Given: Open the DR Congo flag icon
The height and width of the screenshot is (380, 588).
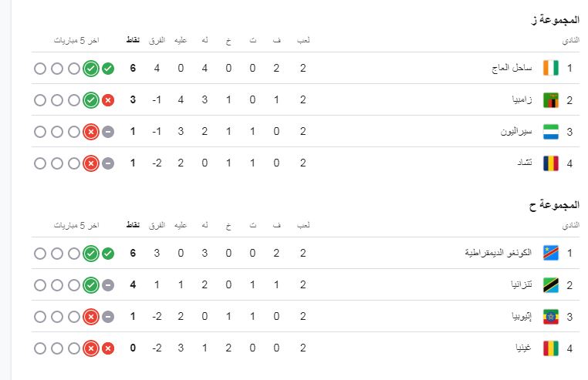Looking at the screenshot, I should pos(551,254).
